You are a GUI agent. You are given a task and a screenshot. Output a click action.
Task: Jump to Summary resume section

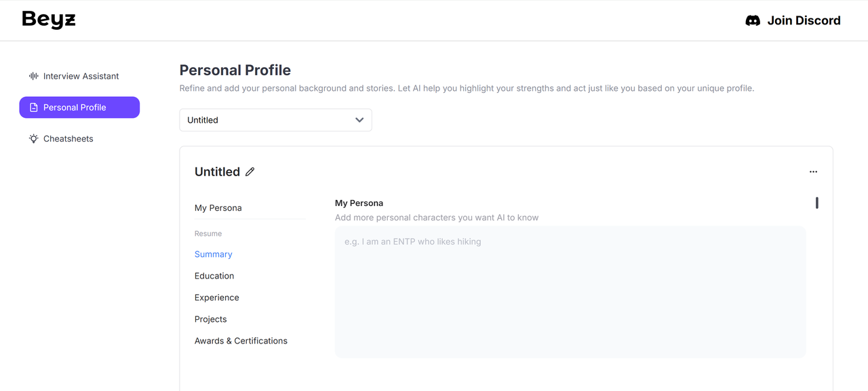point(214,254)
